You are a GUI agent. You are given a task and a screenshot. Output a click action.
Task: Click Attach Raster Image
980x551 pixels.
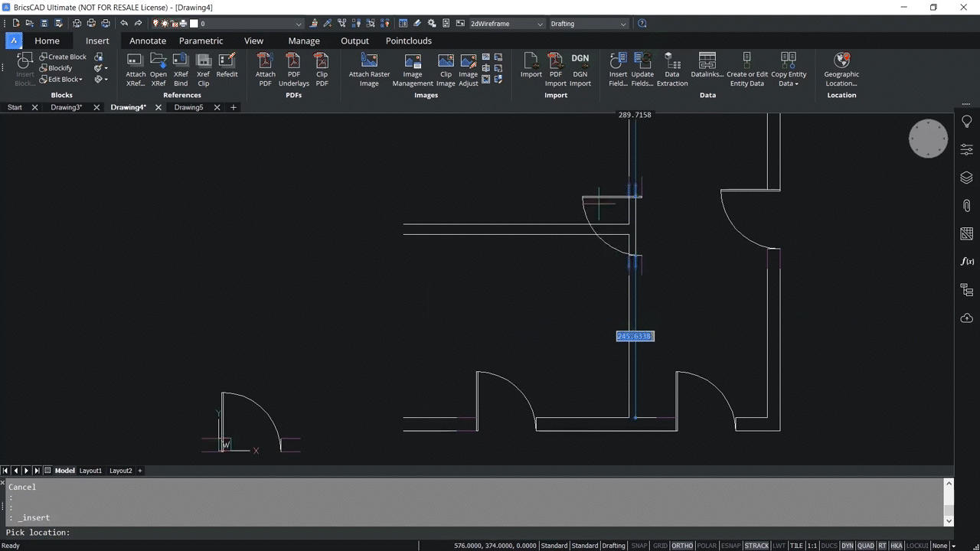point(369,70)
